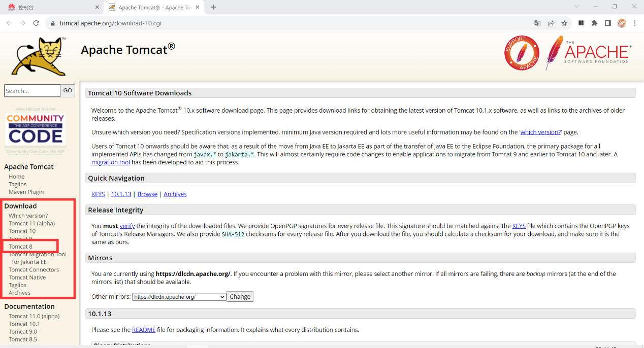The height and width of the screenshot is (348, 644).
Task: Click the padlock site info icon
Action: point(52,23)
